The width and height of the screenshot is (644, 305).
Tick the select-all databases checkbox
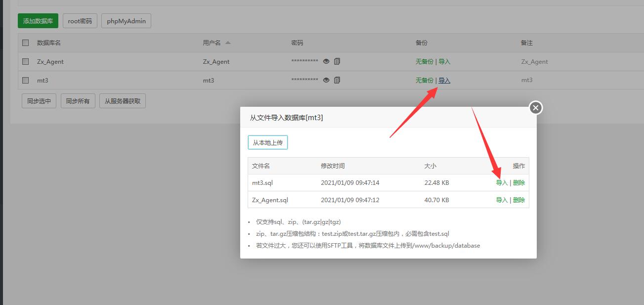click(x=26, y=43)
